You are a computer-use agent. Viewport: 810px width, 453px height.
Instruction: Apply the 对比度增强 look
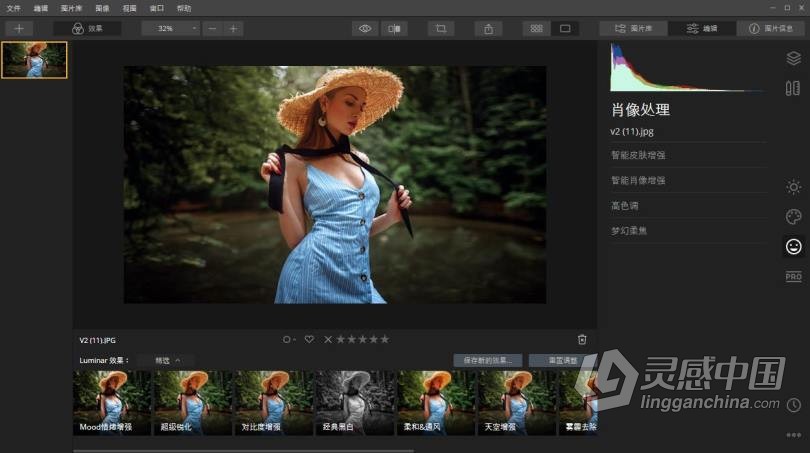coord(274,403)
